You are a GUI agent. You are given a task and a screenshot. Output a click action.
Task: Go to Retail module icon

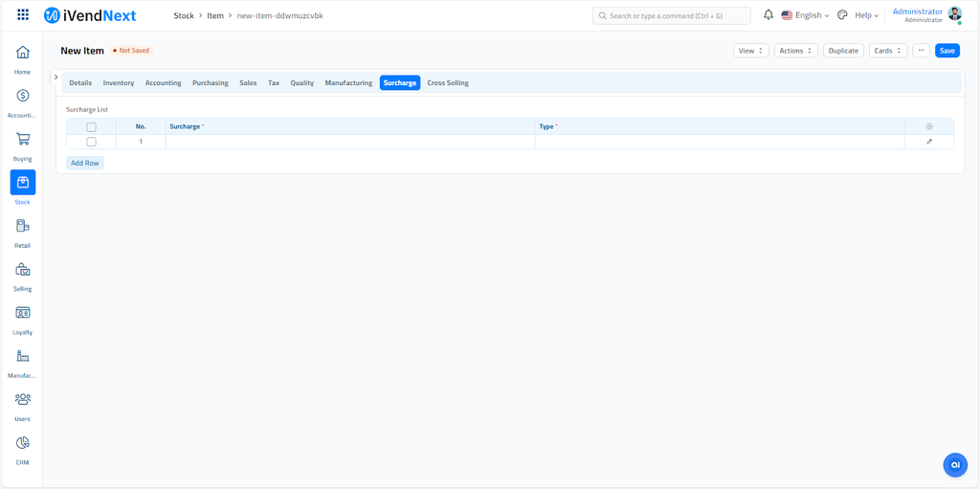[23, 226]
